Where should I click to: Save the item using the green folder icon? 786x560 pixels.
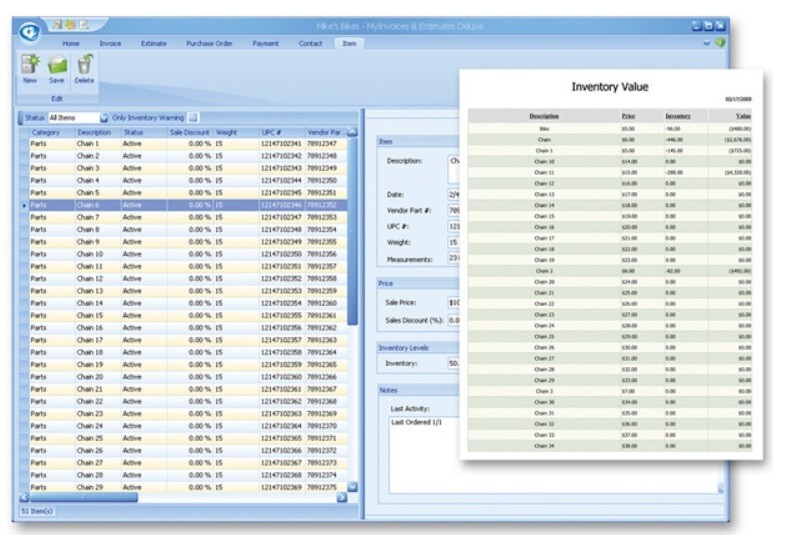57,69
